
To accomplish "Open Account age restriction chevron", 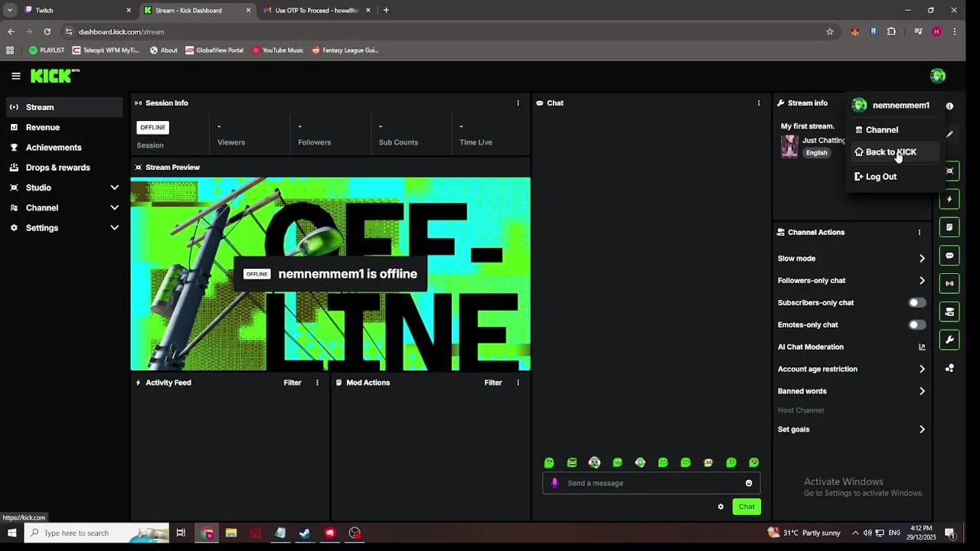I will (x=922, y=369).
